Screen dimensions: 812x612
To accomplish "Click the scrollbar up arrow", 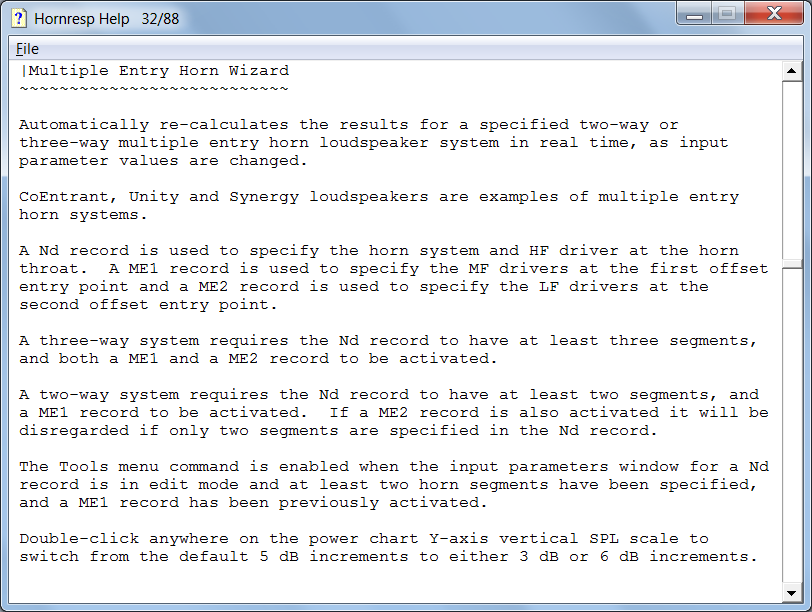I will pos(791,70).
